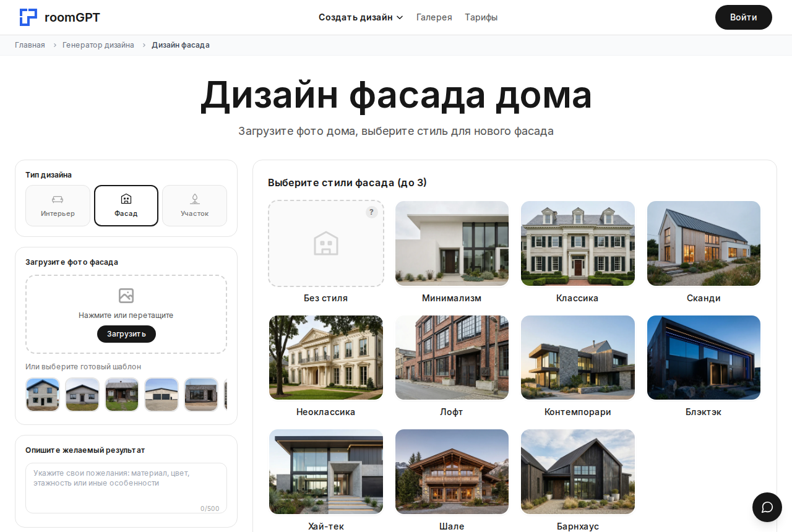Screen dimensions: 792x532
Task: Click the Дизайн фасада breadcrumb text
Action: (181, 45)
